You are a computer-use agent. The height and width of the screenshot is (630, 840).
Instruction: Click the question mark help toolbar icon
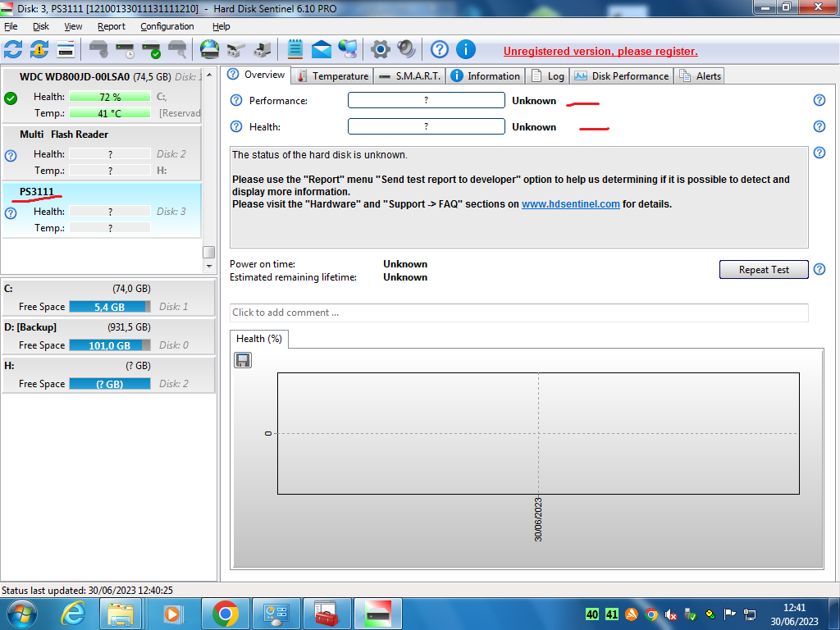(440, 49)
